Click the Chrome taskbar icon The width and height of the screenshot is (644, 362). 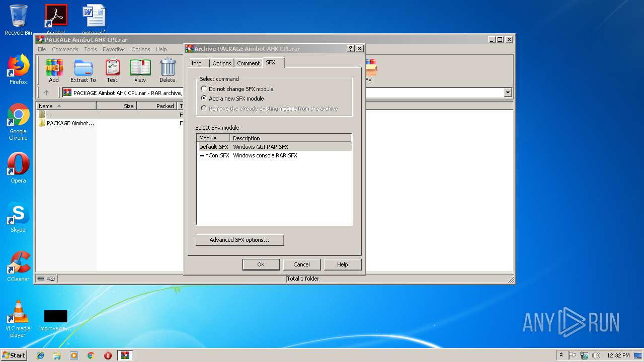(91, 355)
